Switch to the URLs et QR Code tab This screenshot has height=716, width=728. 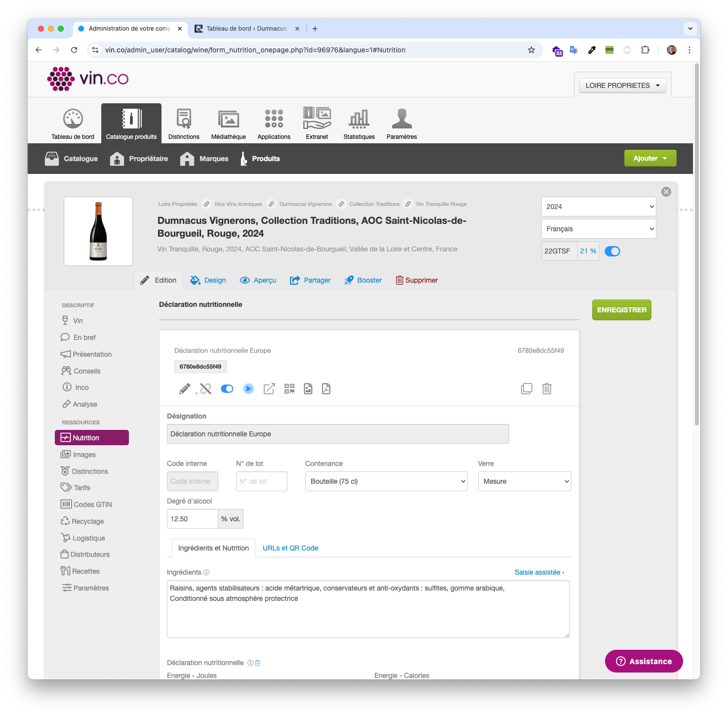pyautogui.click(x=290, y=548)
